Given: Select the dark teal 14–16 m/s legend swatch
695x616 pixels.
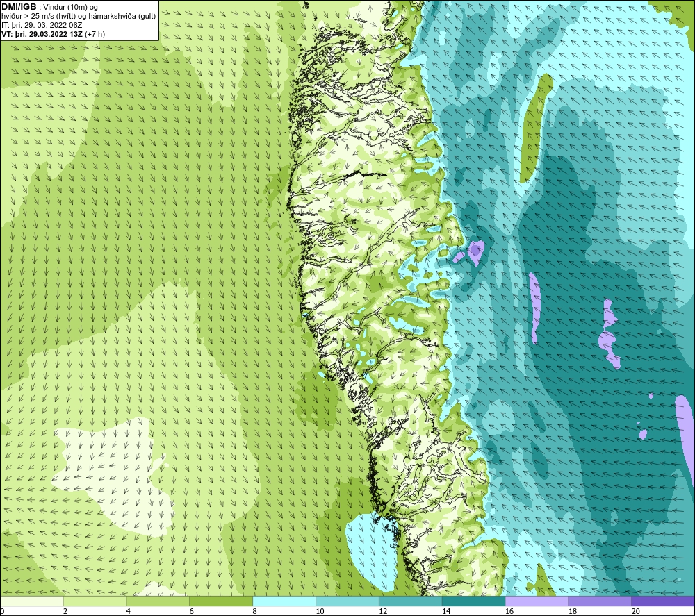Looking at the screenshot, I should (x=474, y=601).
